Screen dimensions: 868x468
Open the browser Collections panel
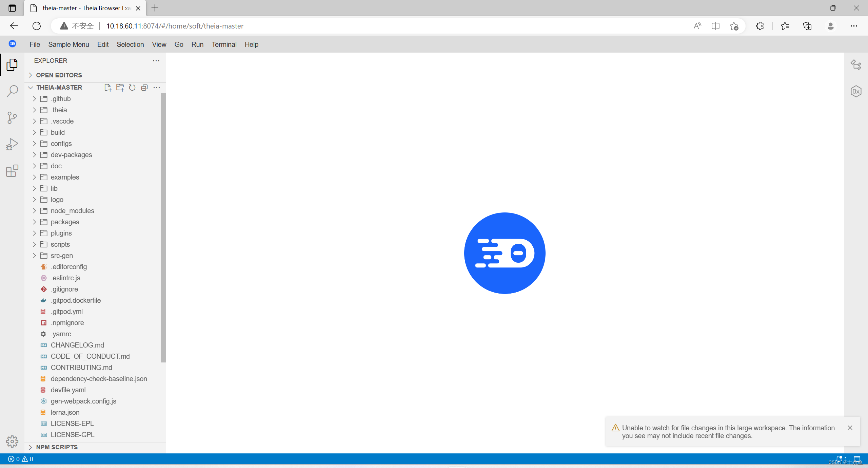point(807,26)
